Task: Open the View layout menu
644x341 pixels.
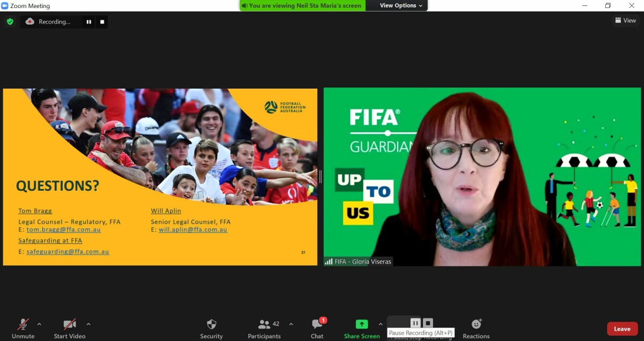Action: click(626, 20)
